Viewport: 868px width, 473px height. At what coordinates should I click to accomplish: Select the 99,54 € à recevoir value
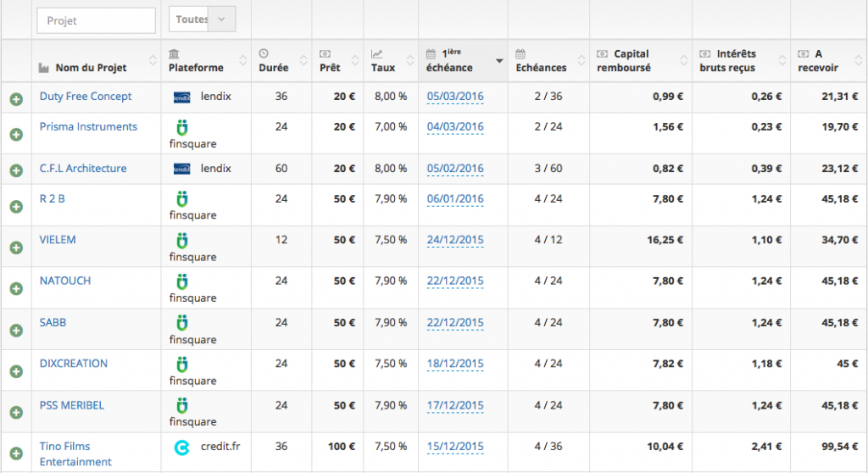click(x=839, y=447)
